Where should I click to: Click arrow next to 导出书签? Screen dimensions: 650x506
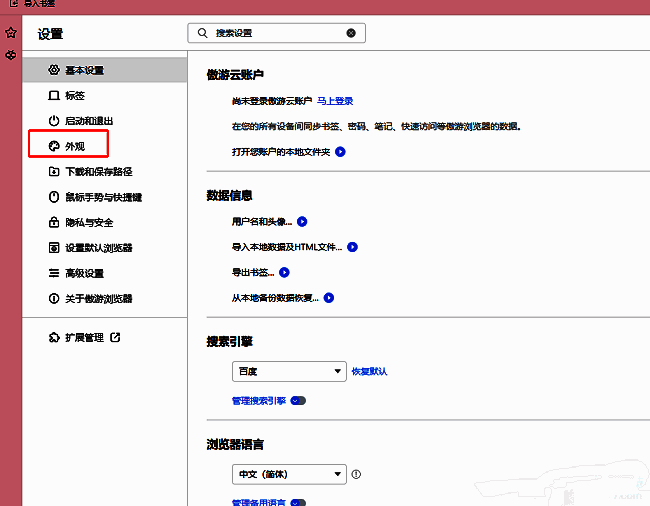[x=284, y=272]
